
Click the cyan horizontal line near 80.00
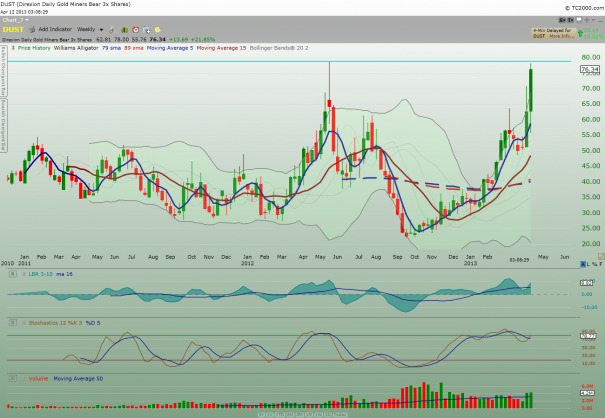point(289,61)
